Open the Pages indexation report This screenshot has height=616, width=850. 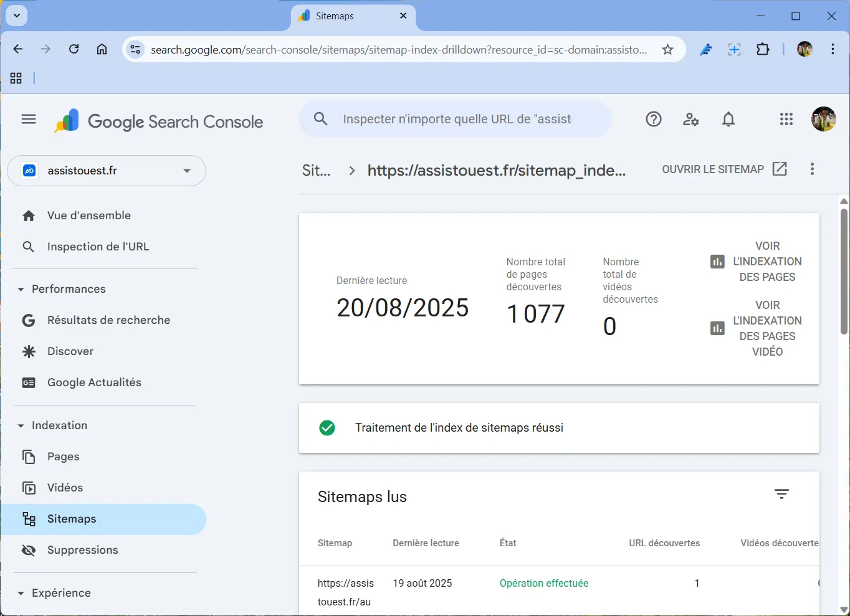click(63, 457)
